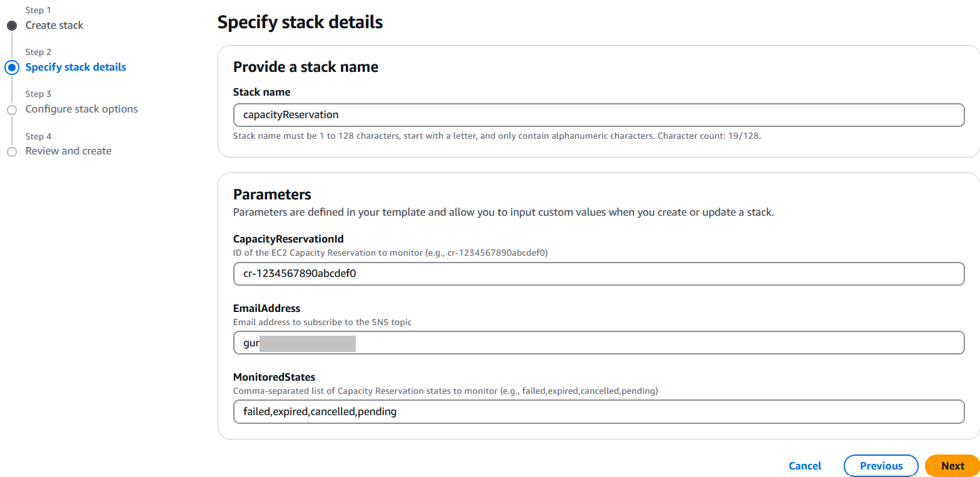Click the Step 4 empty circle indicator
The width and height of the screenshot is (980, 477).
pos(12,152)
